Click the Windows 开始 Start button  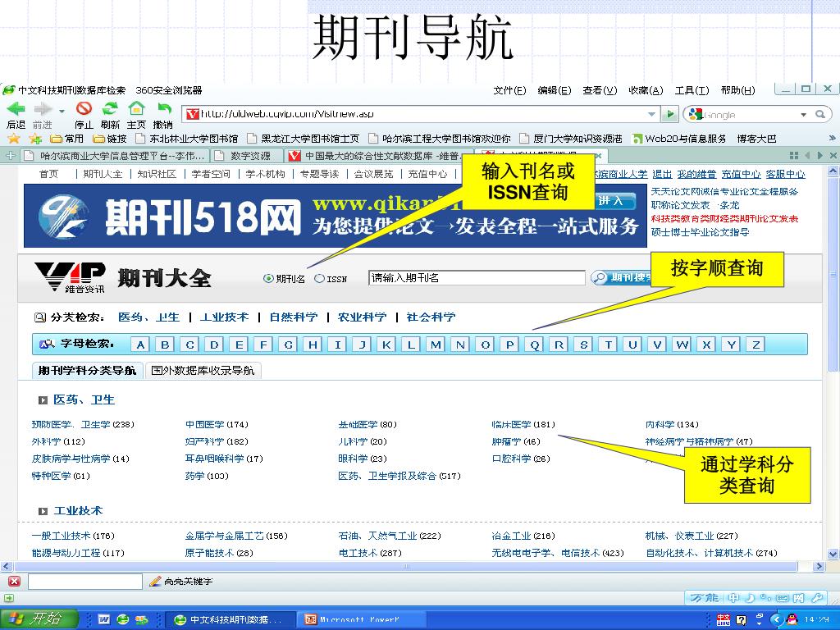[39, 619]
